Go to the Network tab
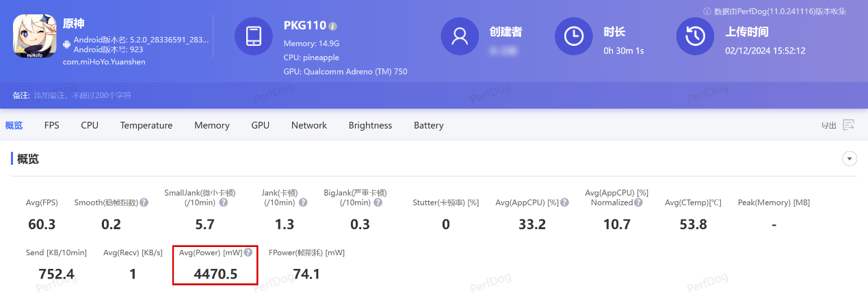868x299 pixels. pos(309,125)
